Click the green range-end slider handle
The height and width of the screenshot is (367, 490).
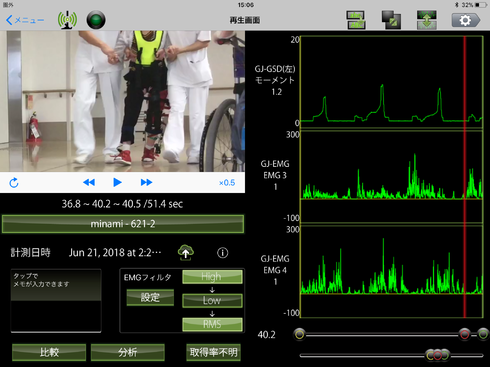coord(483,334)
